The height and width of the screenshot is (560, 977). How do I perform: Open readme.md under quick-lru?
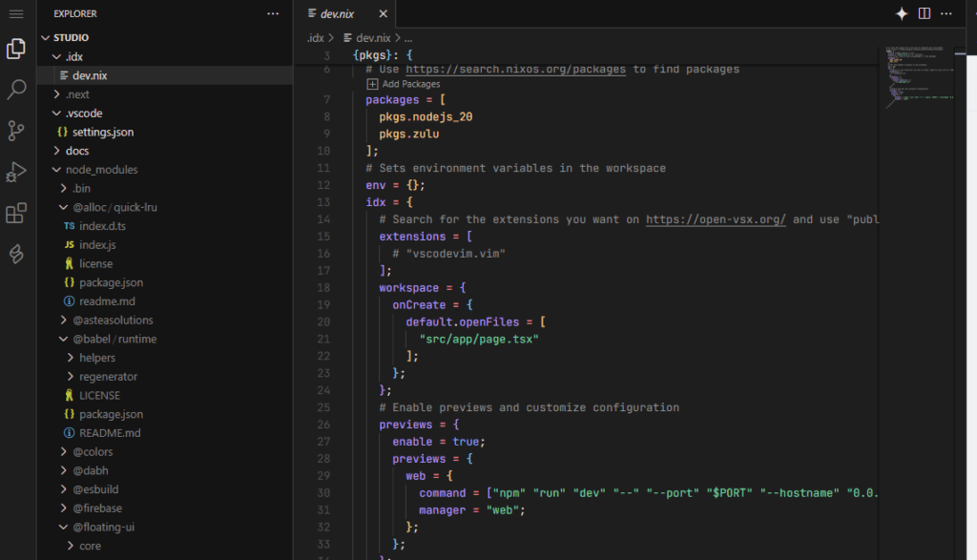[165, 301]
